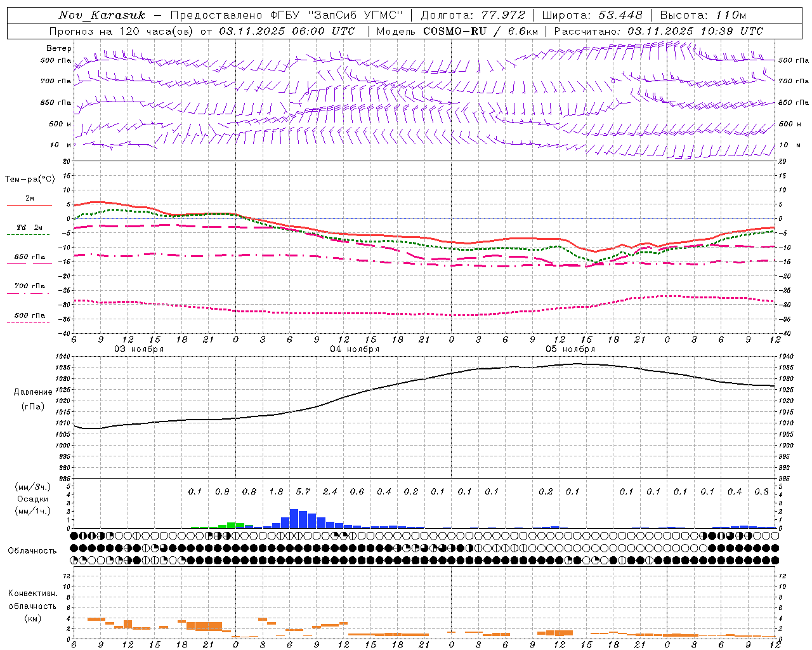
Task: Click the 500 м wind level label on left
Action: coord(60,124)
